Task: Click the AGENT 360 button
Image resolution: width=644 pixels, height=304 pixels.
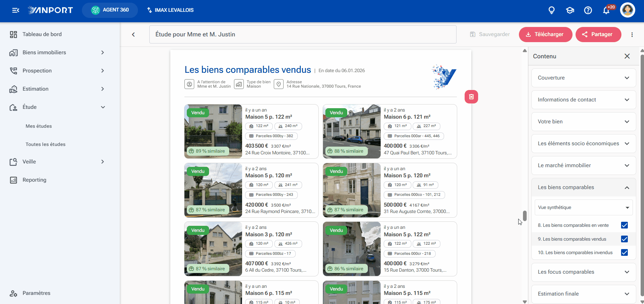Action: (110, 10)
